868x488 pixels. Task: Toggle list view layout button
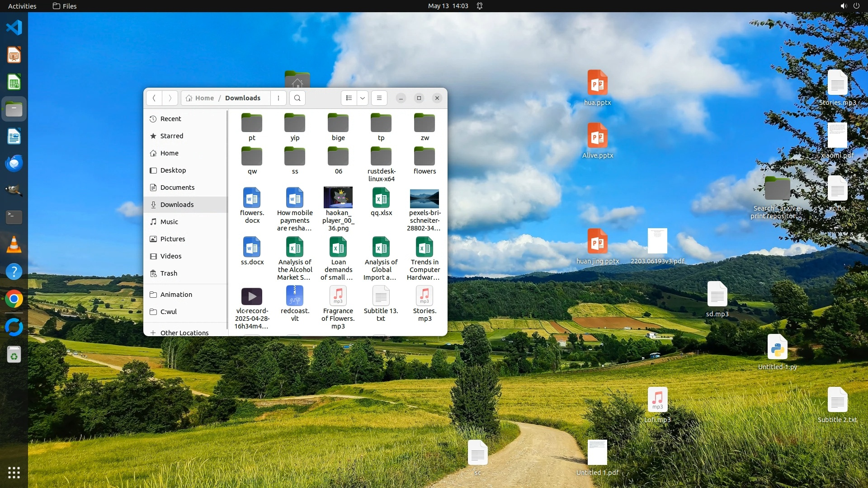tap(349, 98)
